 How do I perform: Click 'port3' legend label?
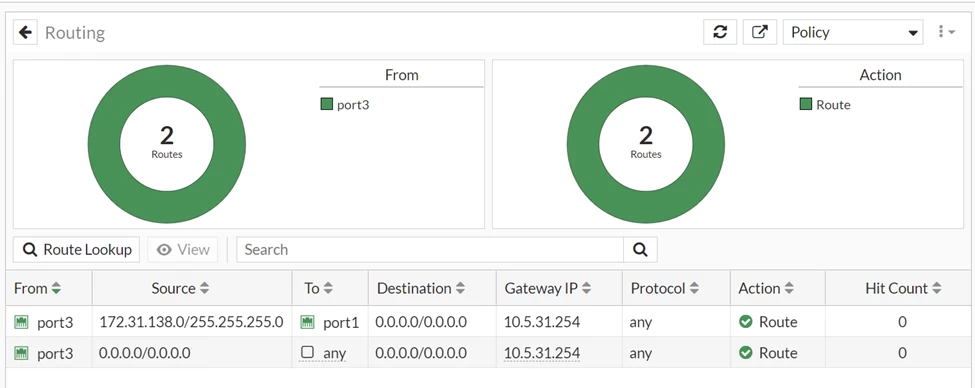tap(353, 105)
